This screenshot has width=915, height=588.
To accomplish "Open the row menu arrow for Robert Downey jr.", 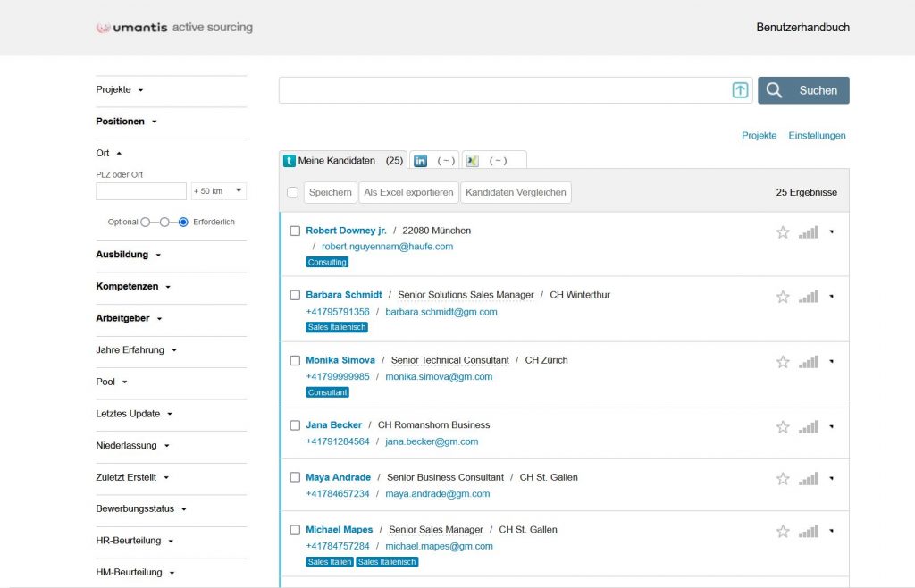I will (x=832, y=232).
